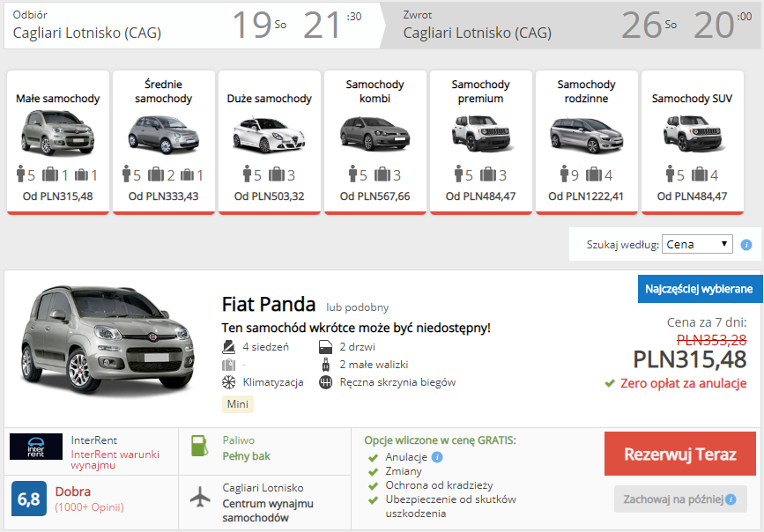The image size is (764, 532).
Task: Click the 6,8 rating badge
Action: (29, 499)
